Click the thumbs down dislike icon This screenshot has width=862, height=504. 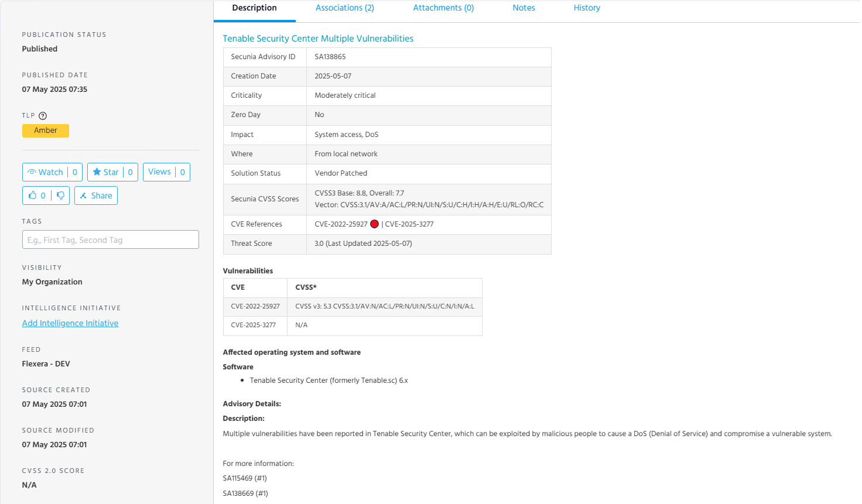[x=60, y=196]
